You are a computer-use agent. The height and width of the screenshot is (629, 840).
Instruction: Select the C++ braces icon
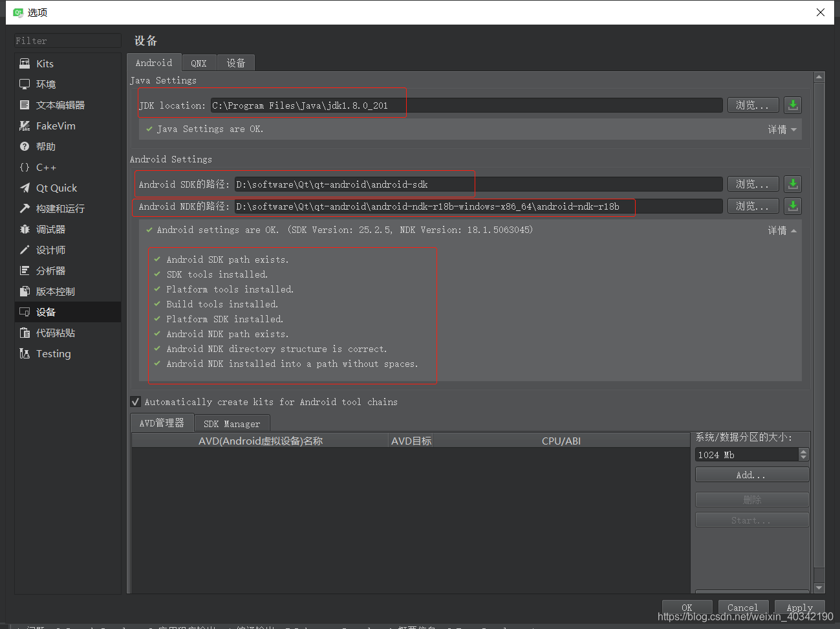point(25,167)
